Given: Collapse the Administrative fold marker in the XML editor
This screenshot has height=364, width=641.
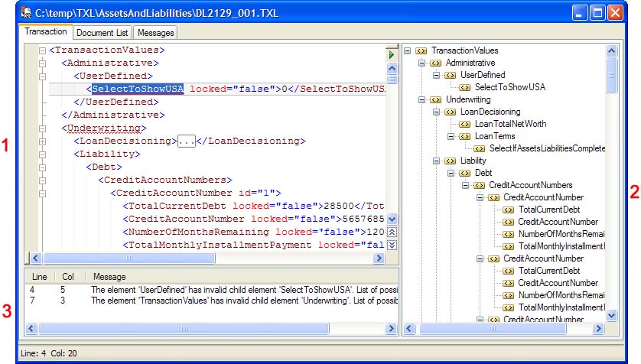Looking at the screenshot, I should [x=42, y=63].
